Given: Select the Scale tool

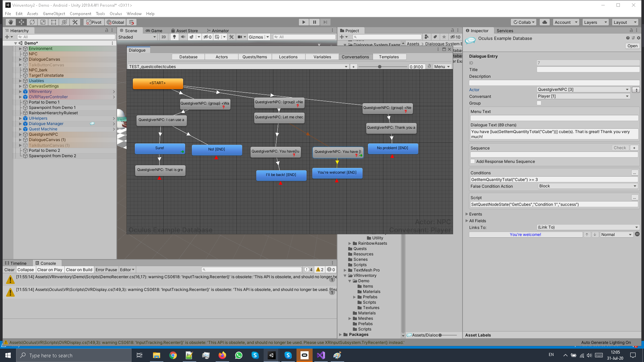Looking at the screenshot, I should [x=43, y=22].
